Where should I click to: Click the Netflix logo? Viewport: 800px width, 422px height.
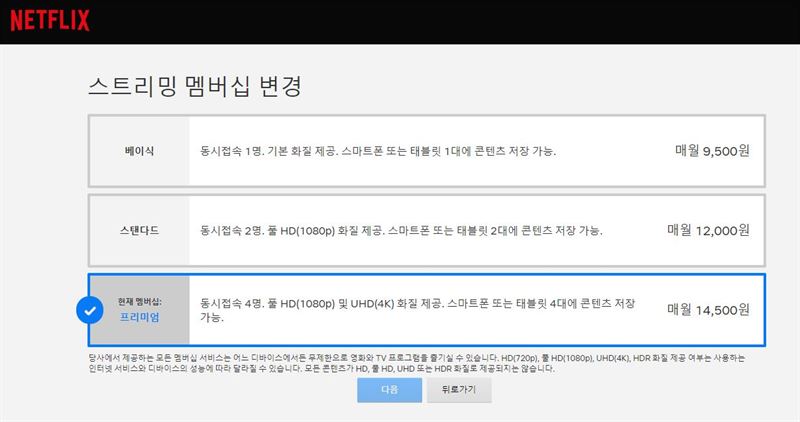pyautogui.click(x=50, y=21)
